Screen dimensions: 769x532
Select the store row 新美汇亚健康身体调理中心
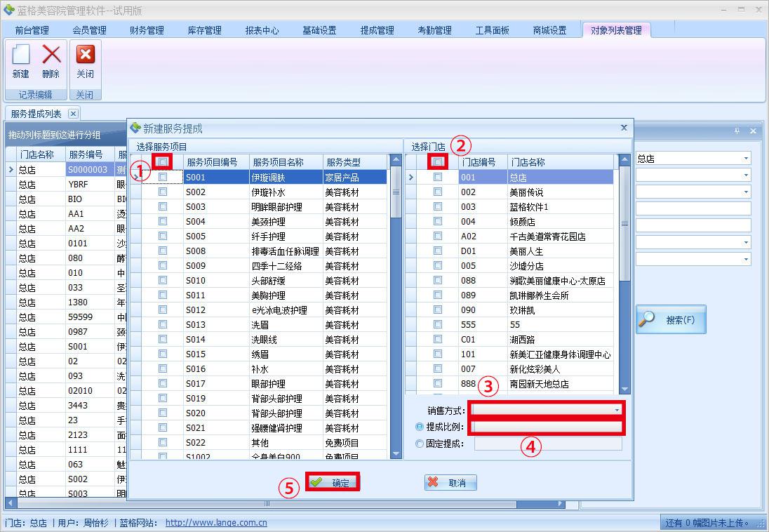(x=515, y=354)
